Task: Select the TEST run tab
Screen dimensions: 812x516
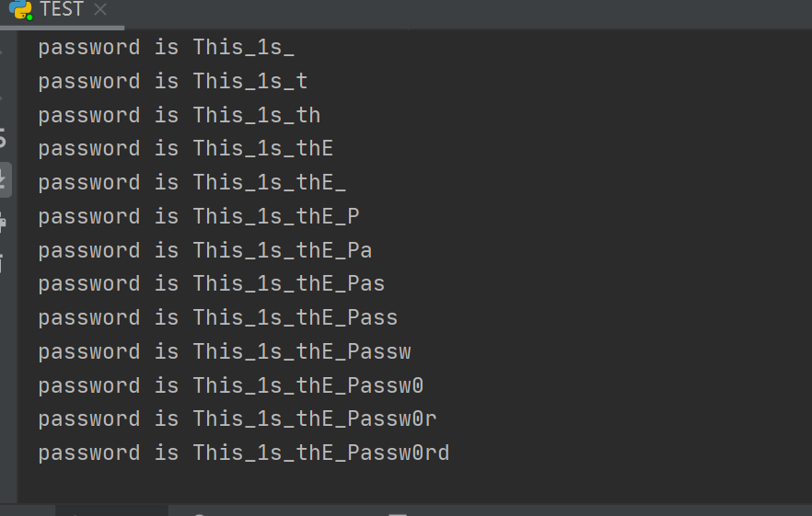Action: point(61,9)
